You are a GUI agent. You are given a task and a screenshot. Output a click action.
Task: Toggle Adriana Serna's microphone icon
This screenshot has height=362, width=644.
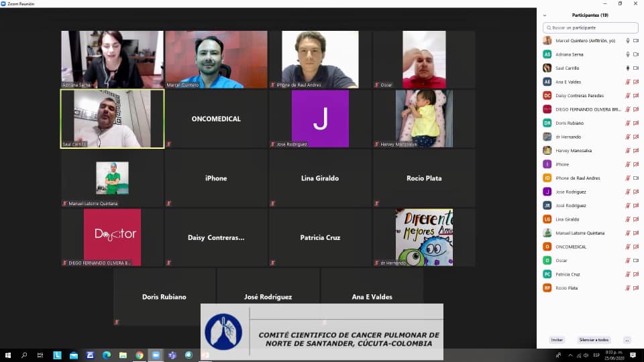coord(628,54)
